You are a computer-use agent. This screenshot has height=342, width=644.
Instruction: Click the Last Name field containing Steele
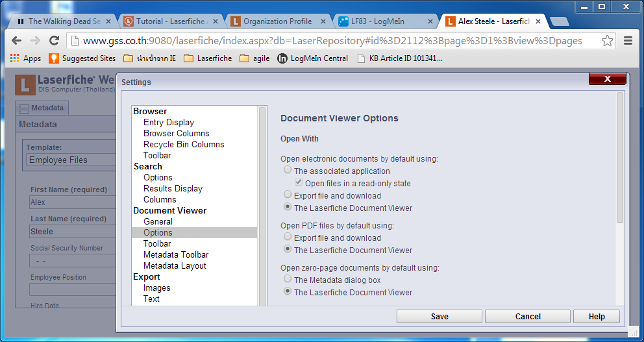click(73, 232)
